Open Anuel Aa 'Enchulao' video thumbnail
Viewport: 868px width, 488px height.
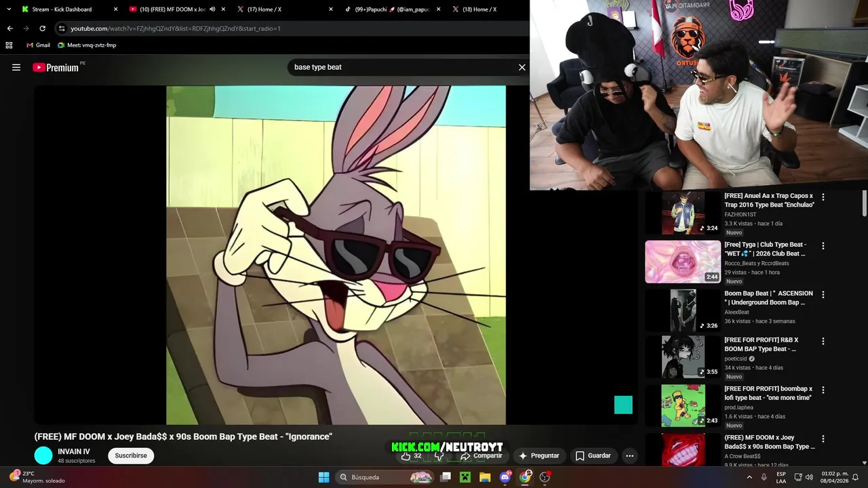pyautogui.click(x=683, y=213)
